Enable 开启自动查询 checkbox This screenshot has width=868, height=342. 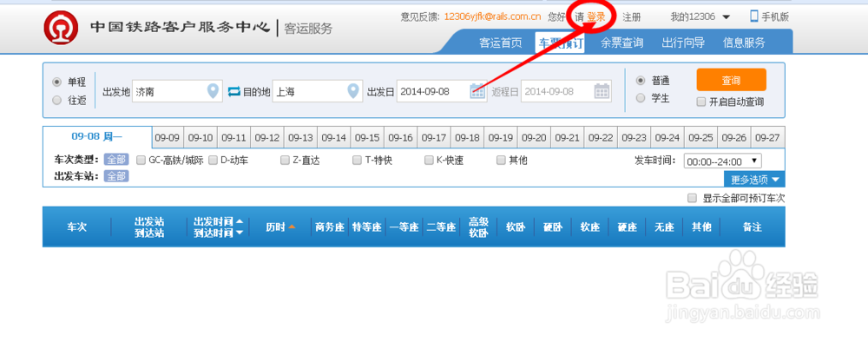[701, 102]
